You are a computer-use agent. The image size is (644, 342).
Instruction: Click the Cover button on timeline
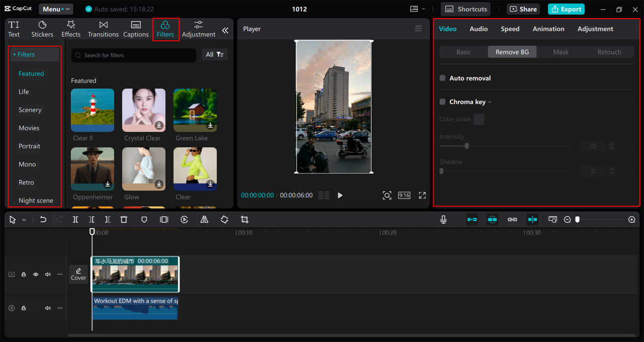click(78, 274)
